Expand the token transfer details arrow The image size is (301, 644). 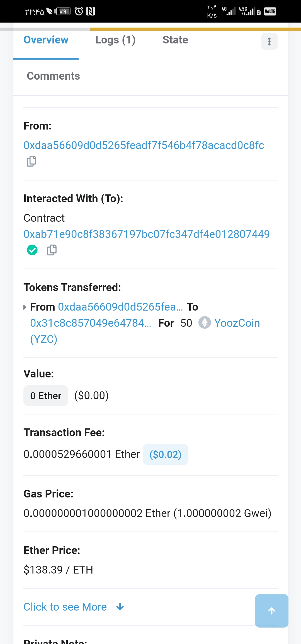pos(25,307)
